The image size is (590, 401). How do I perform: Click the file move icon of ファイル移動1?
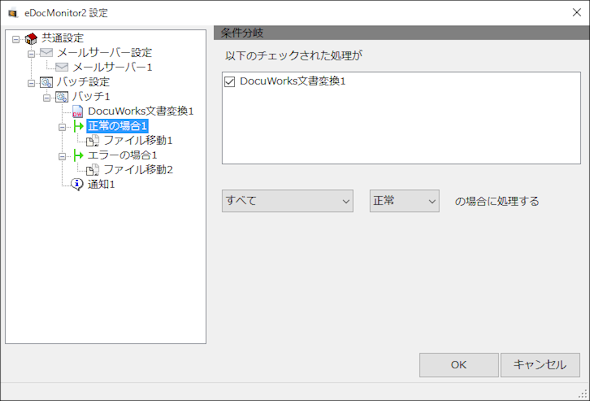pyautogui.click(x=93, y=141)
